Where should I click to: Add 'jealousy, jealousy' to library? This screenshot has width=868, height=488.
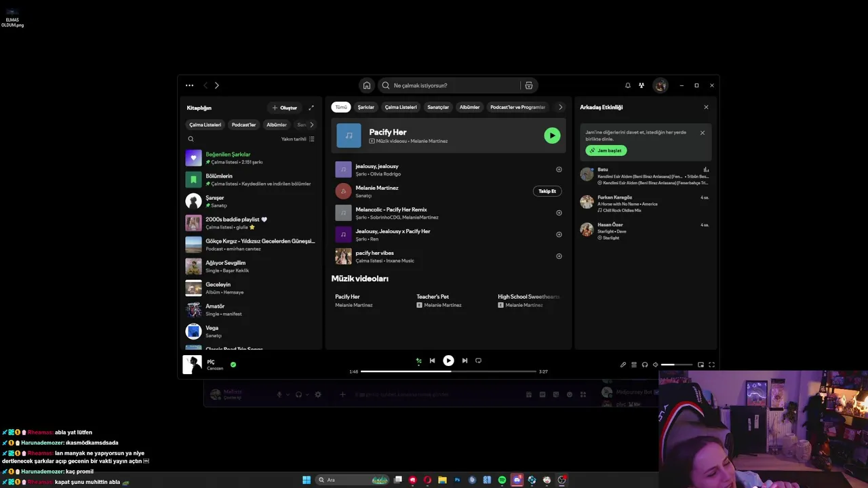click(x=559, y=169)
